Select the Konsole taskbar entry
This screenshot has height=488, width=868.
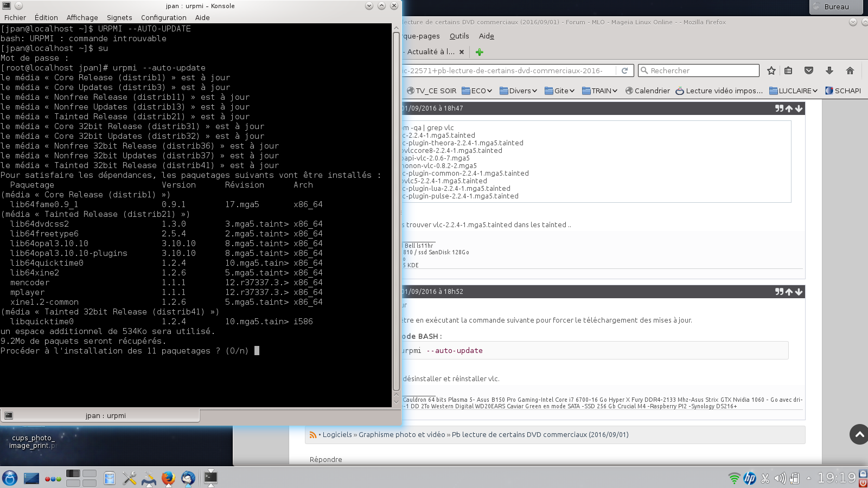coord(210,477)
